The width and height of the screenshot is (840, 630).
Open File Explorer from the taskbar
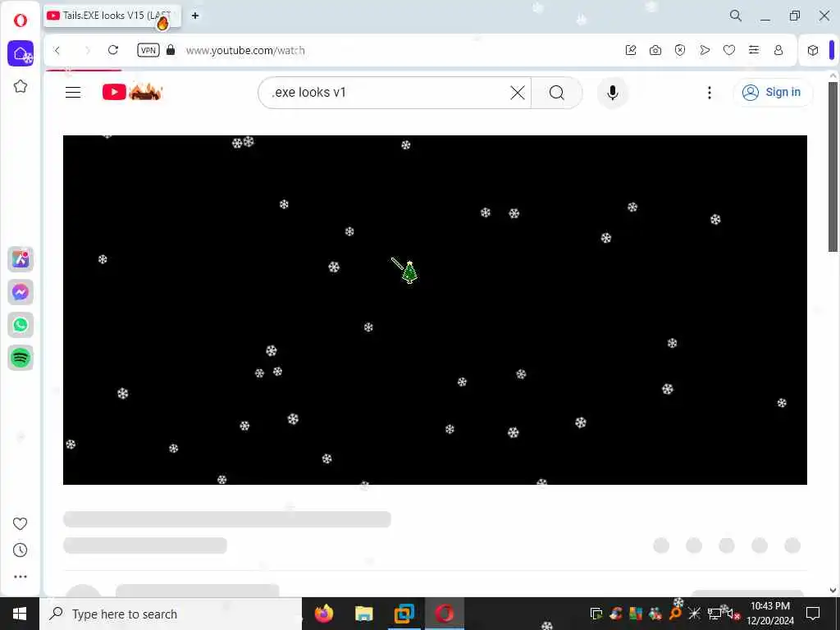[363, 614]
